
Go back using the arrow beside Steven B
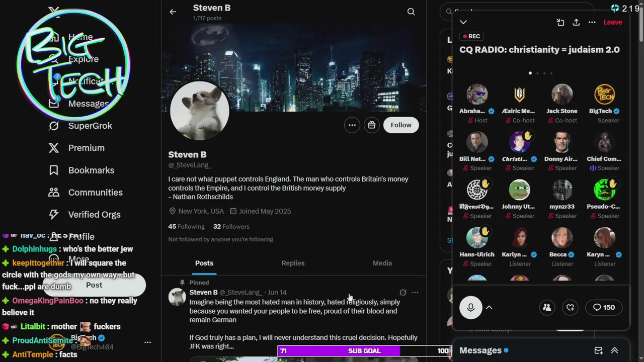tap(173, 12)
